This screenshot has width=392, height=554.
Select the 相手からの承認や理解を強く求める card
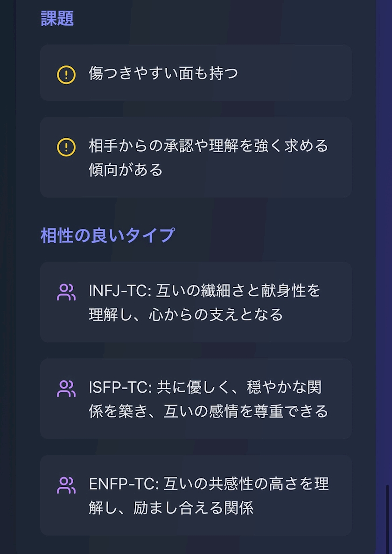click(x=196, y=157)
